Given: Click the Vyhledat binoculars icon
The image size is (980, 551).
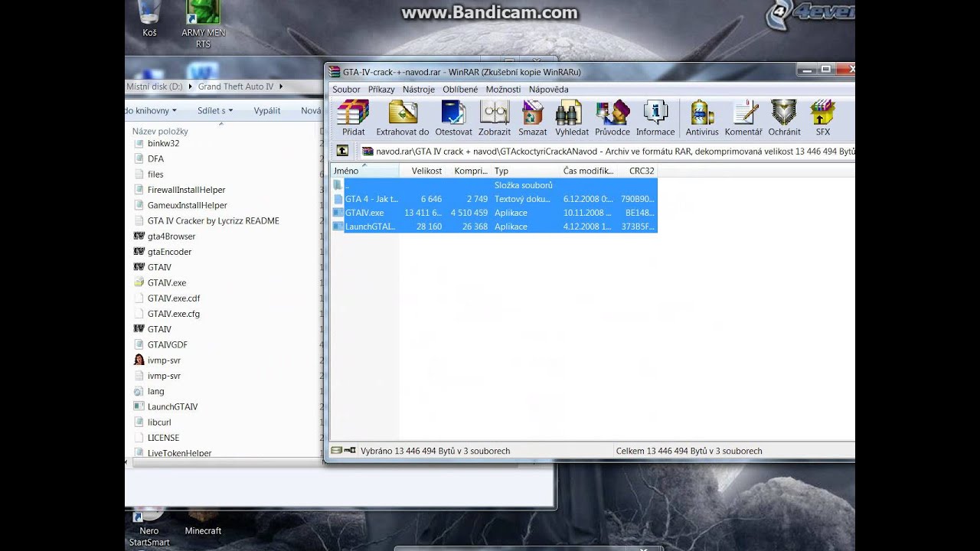Looking at the screenshot, I should (571, 118).
